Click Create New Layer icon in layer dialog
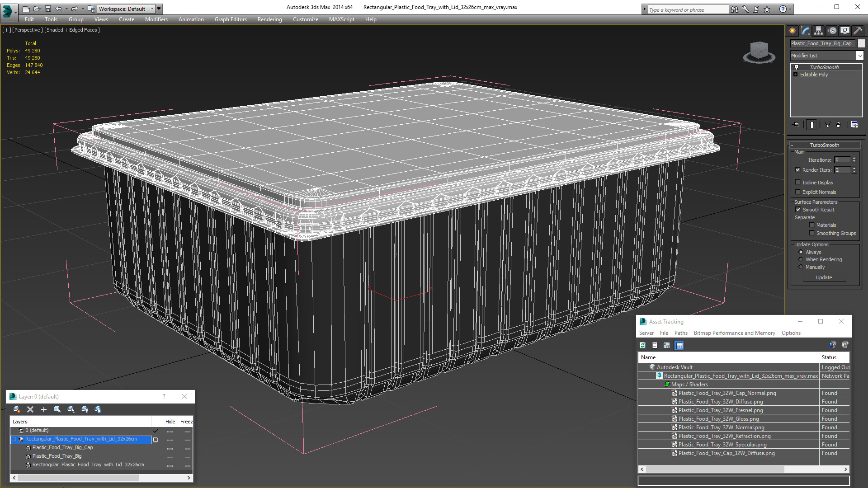Viewport: 868px width, 488px height. 17,409
